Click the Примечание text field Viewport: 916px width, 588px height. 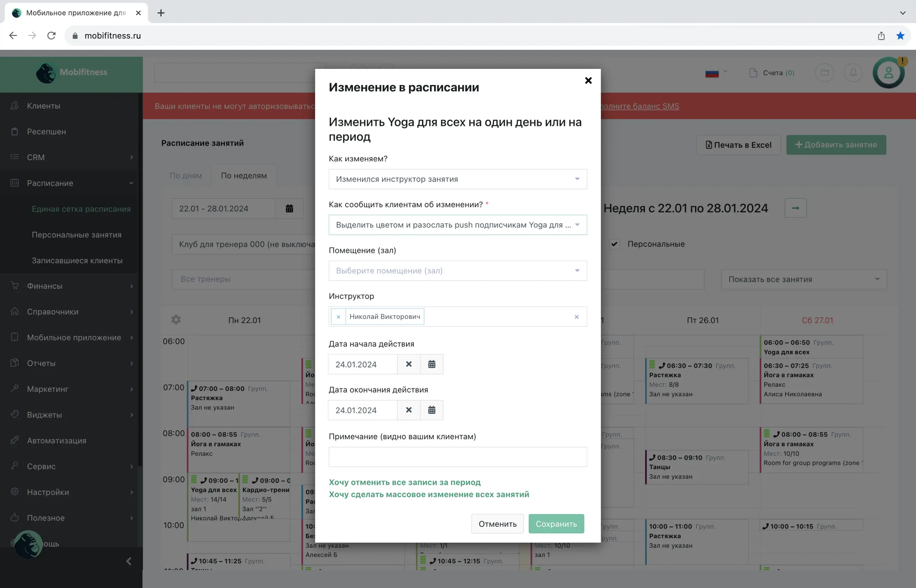pyautogui.click(x=457, y=457)
